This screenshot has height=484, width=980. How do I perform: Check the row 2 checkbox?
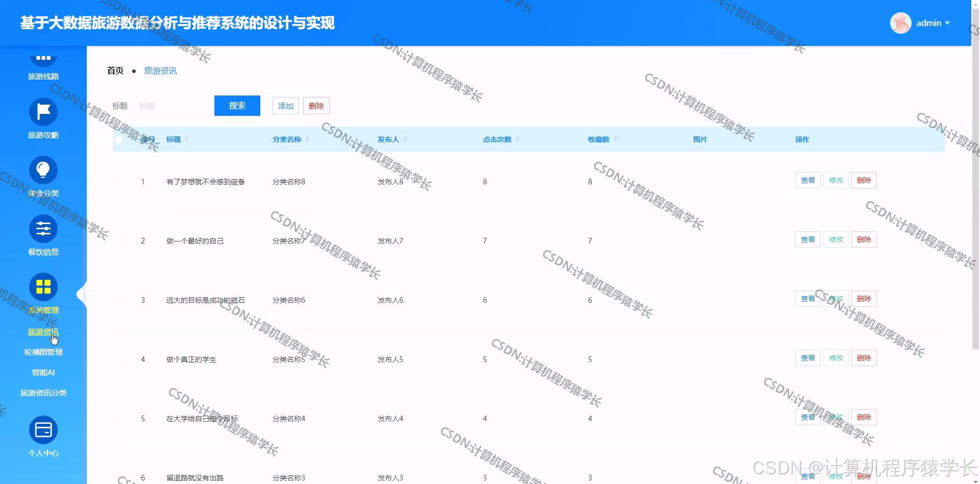pos(119,241)
